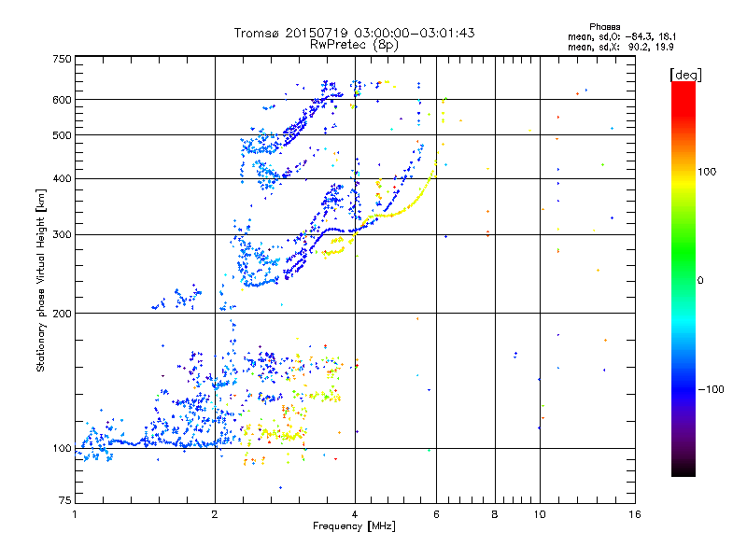Click the y-axis '300' tick label
The image size is (747, 560).
pyautogui.click(x=62, y=234)
